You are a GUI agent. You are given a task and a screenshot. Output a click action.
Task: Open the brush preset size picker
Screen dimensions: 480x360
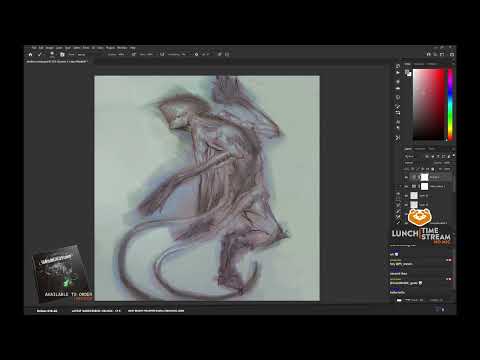(x=52, y=54)
